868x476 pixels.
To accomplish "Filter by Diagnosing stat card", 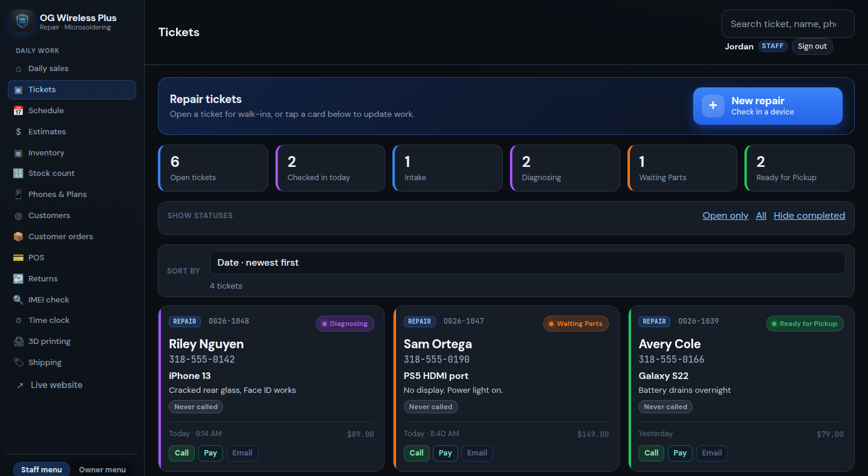I will click(565, 168).
